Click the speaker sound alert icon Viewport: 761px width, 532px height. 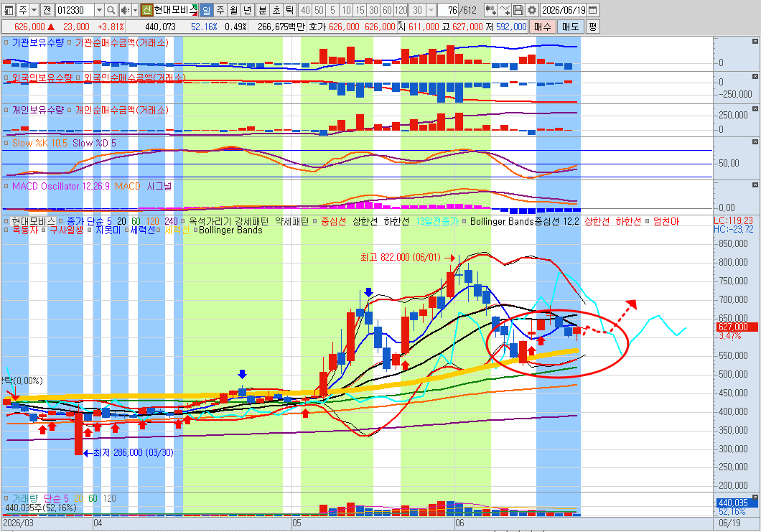pyautogui.click(x=124, y=10)
